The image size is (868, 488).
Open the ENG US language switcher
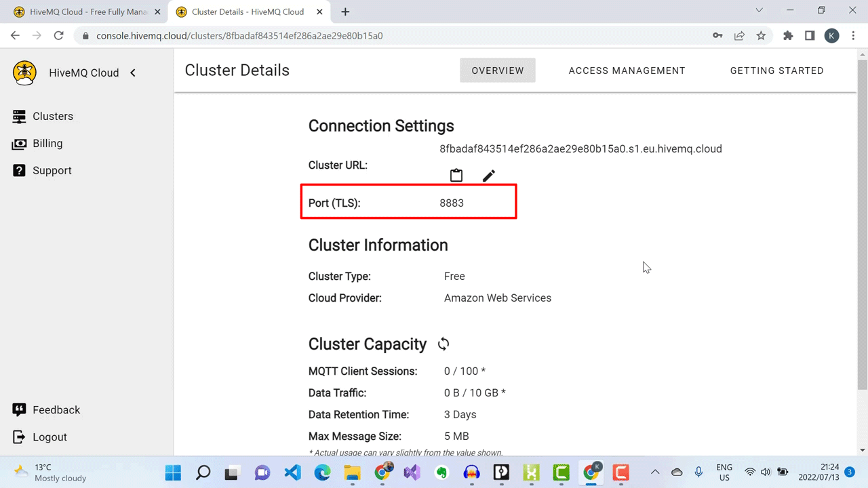(x=724, y=472)
